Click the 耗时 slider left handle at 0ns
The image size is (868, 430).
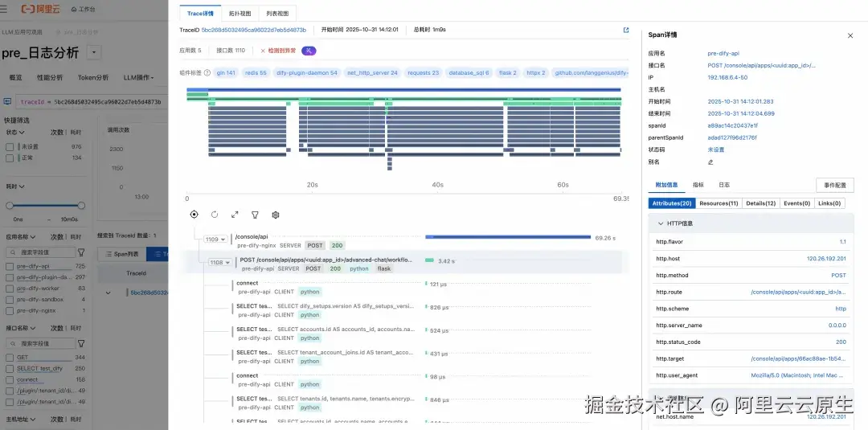[x=10, y=205]
